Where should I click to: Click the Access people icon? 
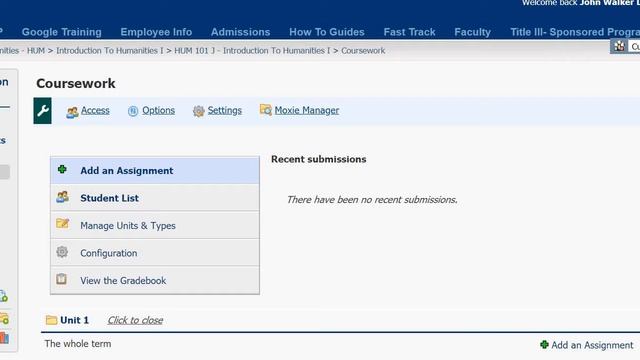tap(72, 112)
